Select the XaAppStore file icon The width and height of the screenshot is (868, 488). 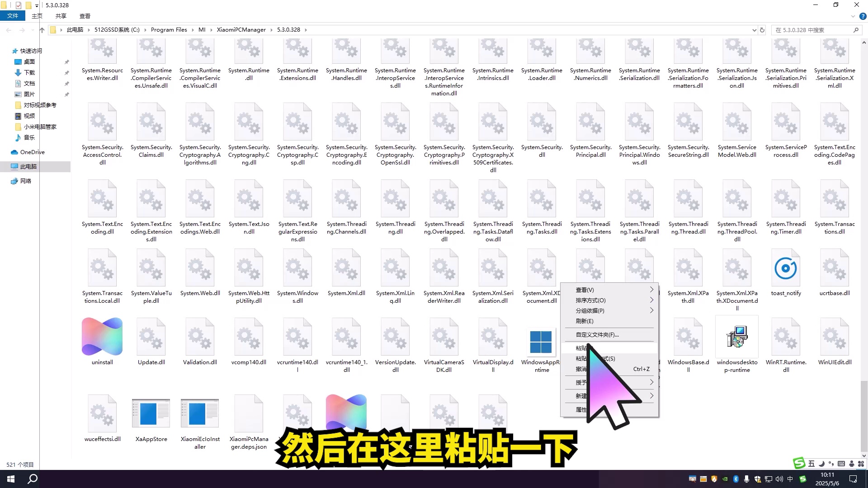point(151,413)
